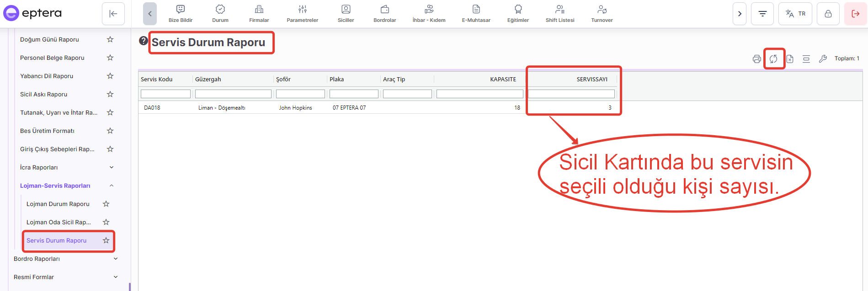Collapse the Lojman-Servis Raporları group

(x=112, y=186)
